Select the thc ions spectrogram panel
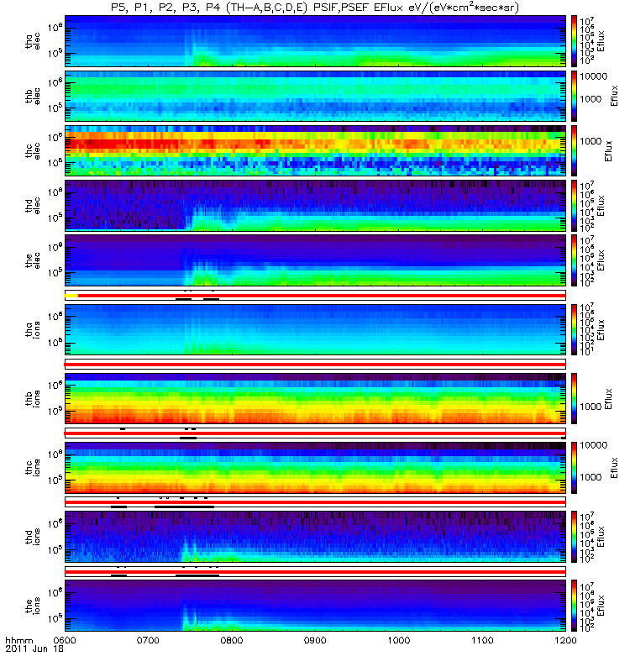630x672 pixels. click(x=315, y=467)
